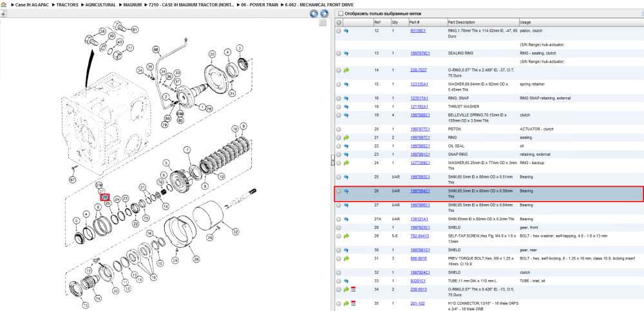
Task: Open the 06 - POWER TRAIN breadcrumb
Action: 260,5
